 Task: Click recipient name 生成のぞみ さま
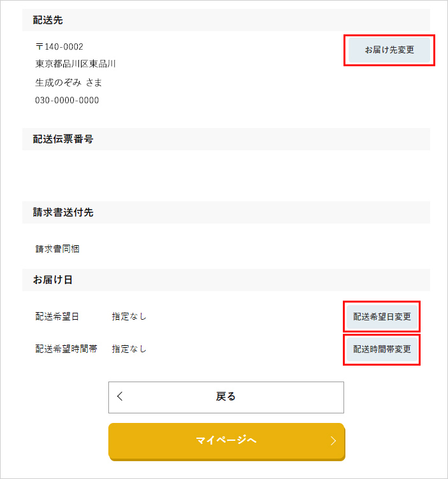pyautogui.click(x=68, y=82)
